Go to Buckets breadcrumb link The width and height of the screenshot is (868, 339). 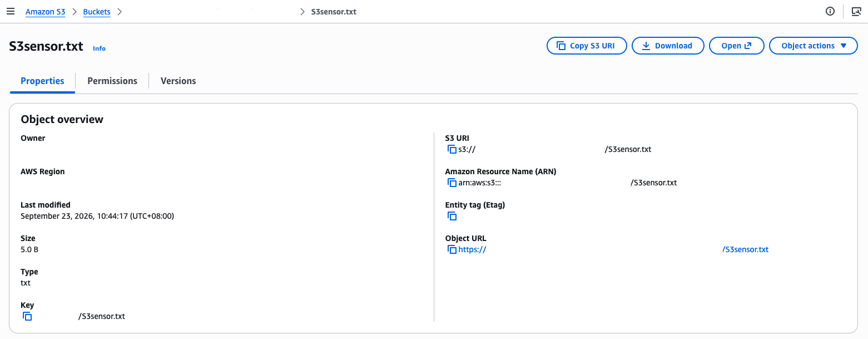point(97,12)
